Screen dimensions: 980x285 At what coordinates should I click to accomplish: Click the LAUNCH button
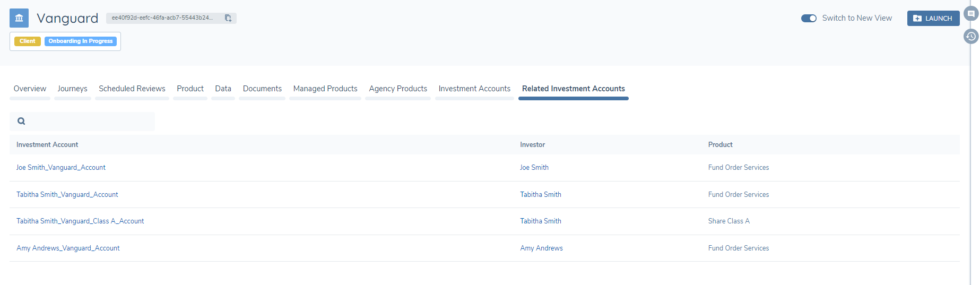pos(933,18)
